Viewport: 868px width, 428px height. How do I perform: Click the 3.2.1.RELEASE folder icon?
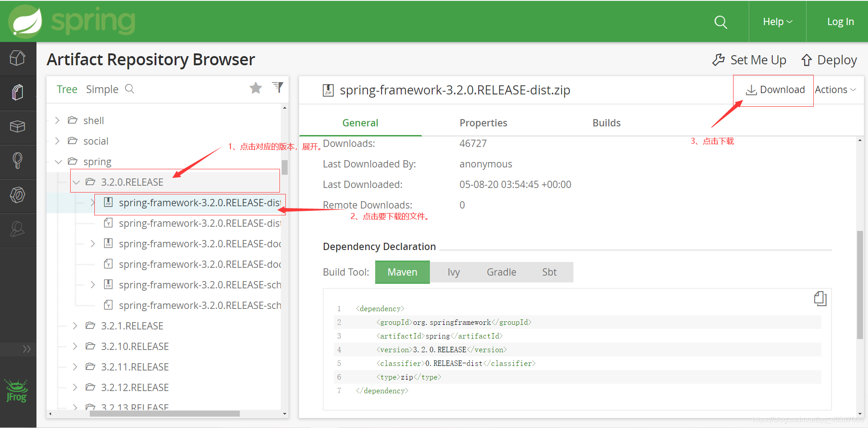pos(90,326)
